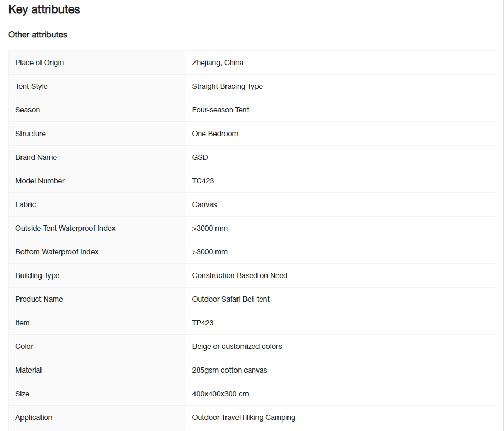Click the Bottom Waterproof Index label
Screen dimensions: 504x431
click(57, 252)
